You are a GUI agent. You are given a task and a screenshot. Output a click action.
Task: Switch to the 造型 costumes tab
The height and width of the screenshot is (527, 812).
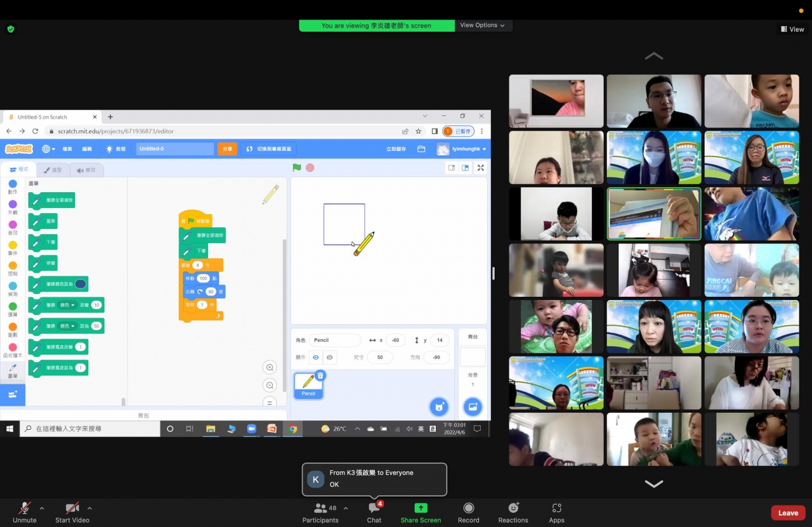(x=52, y=170)
